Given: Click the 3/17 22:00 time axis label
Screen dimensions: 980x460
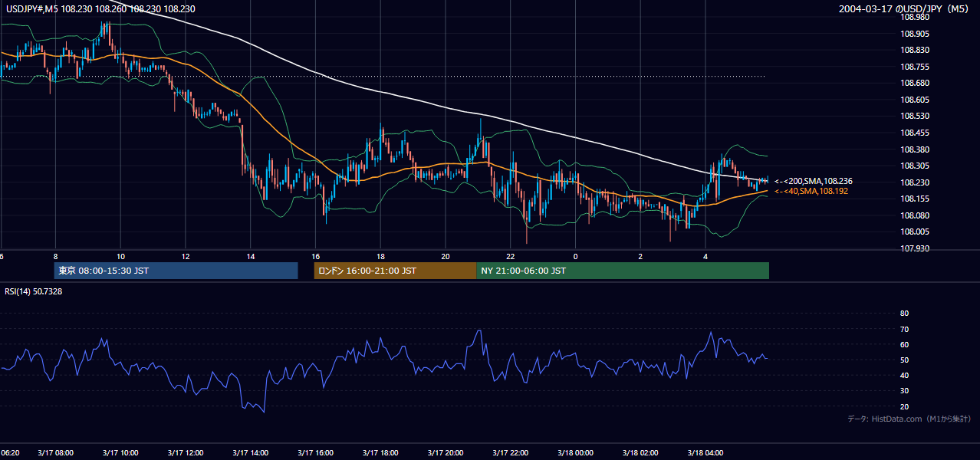Looking at the screenshot, I should click(511, 452).
